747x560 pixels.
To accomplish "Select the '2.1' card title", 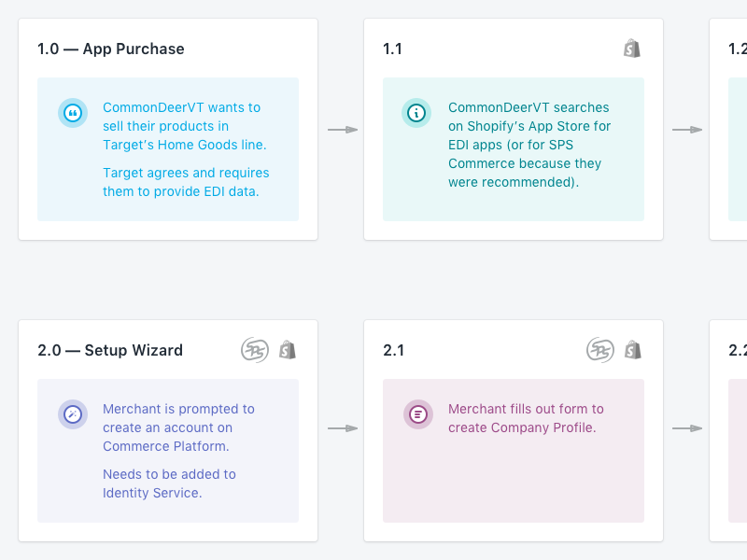I will (x=393, y=350).
